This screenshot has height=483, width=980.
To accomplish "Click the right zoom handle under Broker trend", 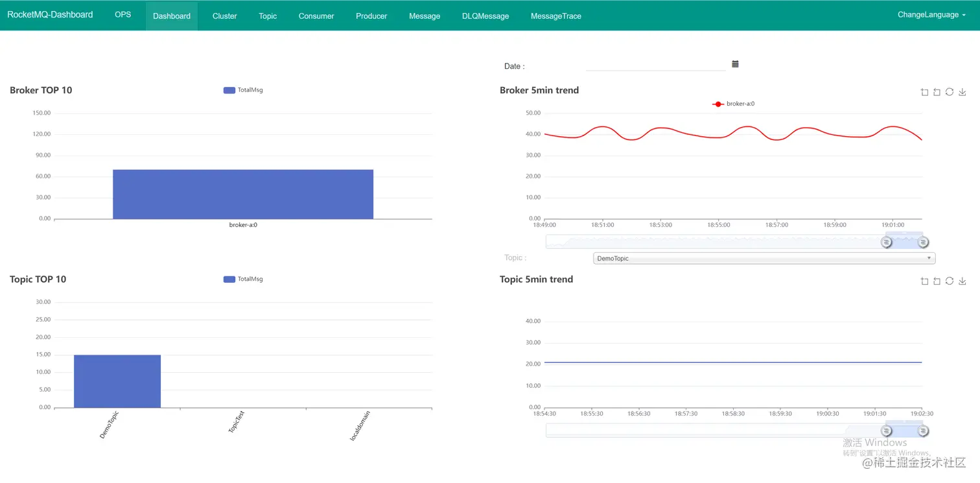I will coord(924,242).
